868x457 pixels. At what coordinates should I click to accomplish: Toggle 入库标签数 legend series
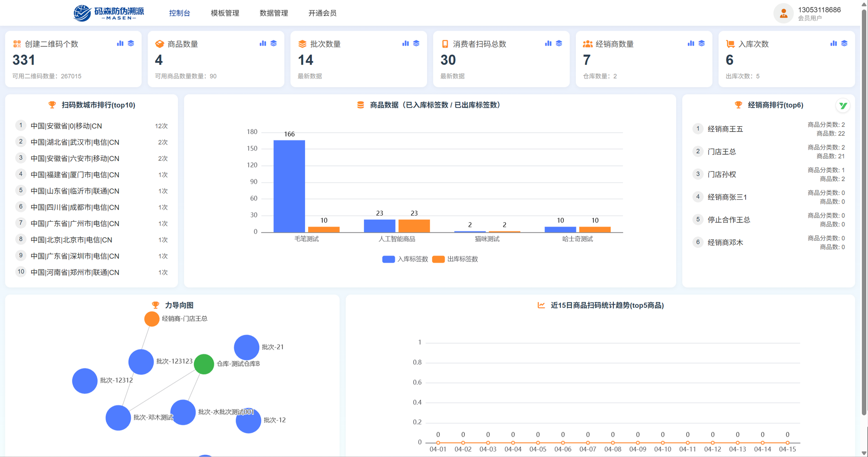coord(405,259)
